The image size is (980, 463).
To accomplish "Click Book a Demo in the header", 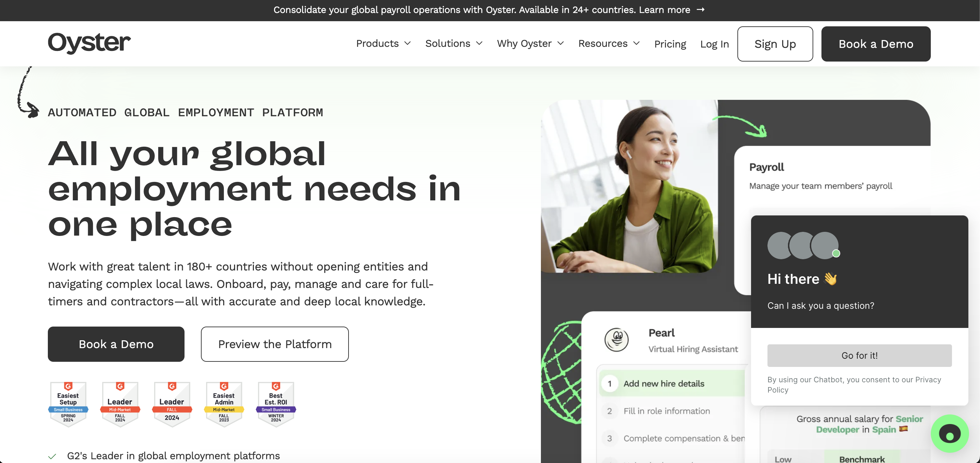I will [x=876, y=44].
